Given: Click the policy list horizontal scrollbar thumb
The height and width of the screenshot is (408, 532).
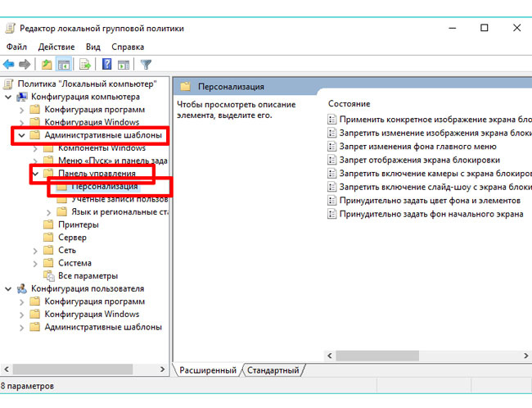Looking at the screenshot, I should tap(377, 356).
